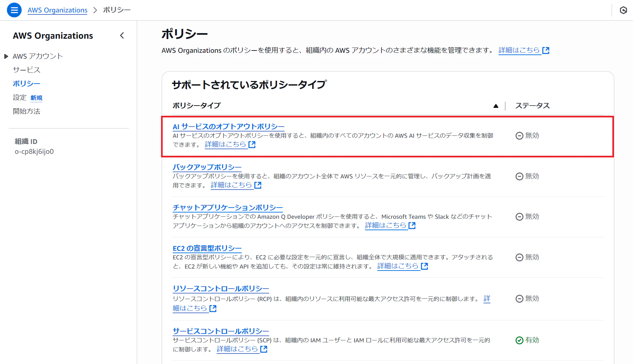This screenshot has width=633, height=364.
Task: Click 無効 status text in AI サービス row
Action: coord(532,135)
